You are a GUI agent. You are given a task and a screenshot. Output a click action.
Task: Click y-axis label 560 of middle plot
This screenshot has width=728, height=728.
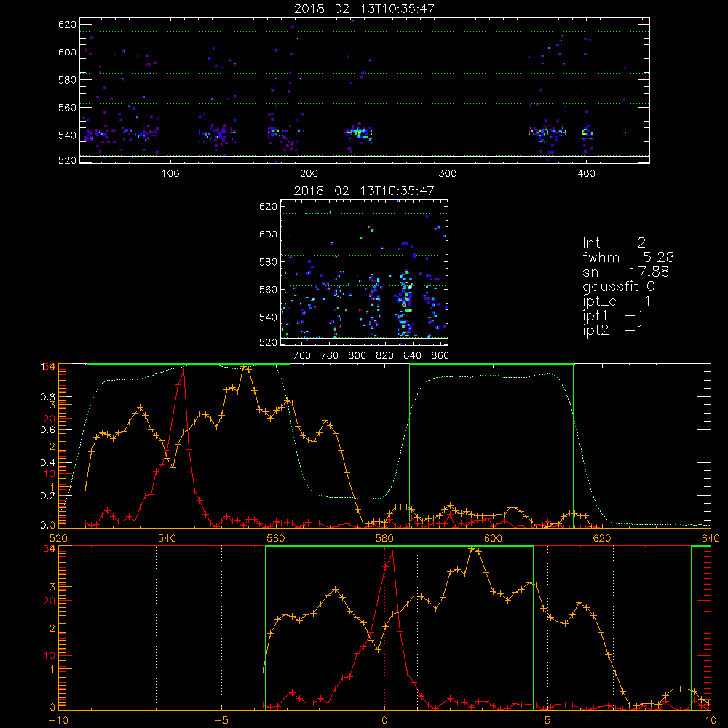pyautogui.click(x=268, y=290)
